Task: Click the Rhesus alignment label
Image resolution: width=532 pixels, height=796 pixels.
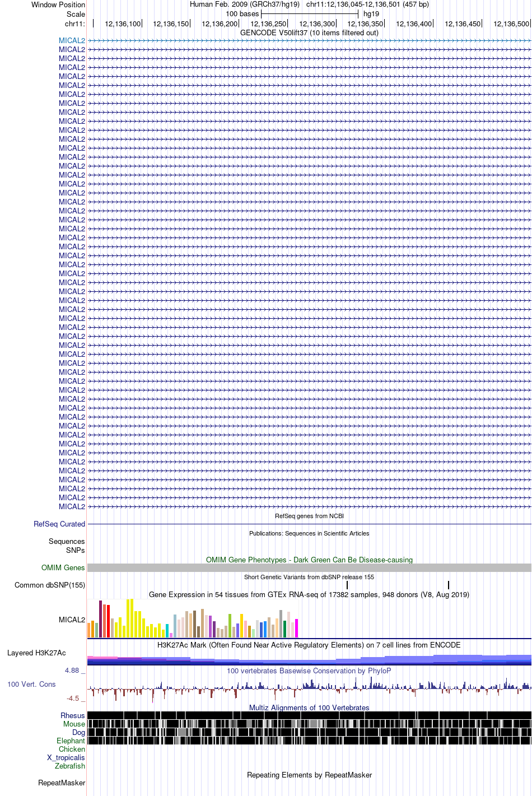Action: point(73,715)
